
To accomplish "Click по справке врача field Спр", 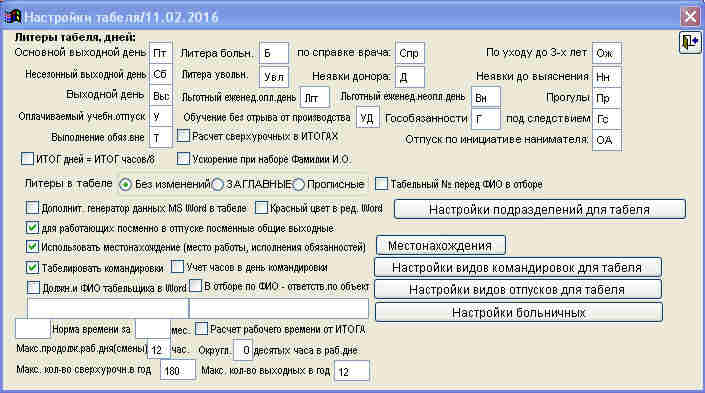I will click(x=410, y=53).
